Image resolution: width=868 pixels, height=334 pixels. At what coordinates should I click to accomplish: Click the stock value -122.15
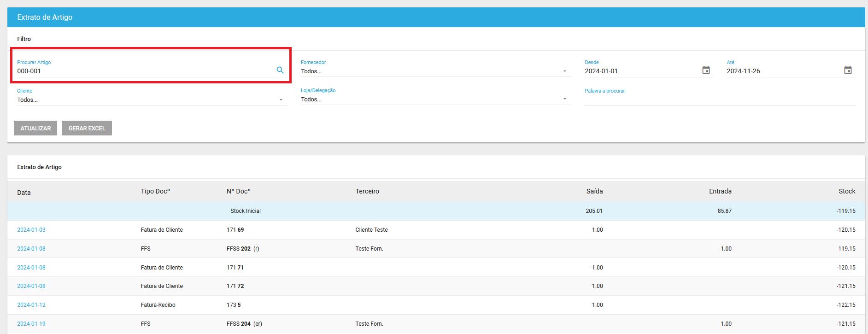coord(846,305)
